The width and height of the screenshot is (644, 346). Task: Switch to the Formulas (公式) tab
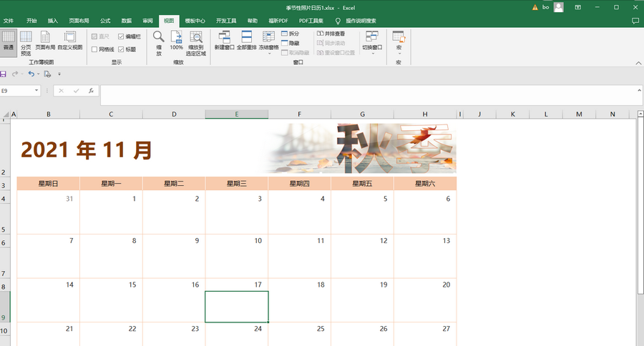(105, 21)
